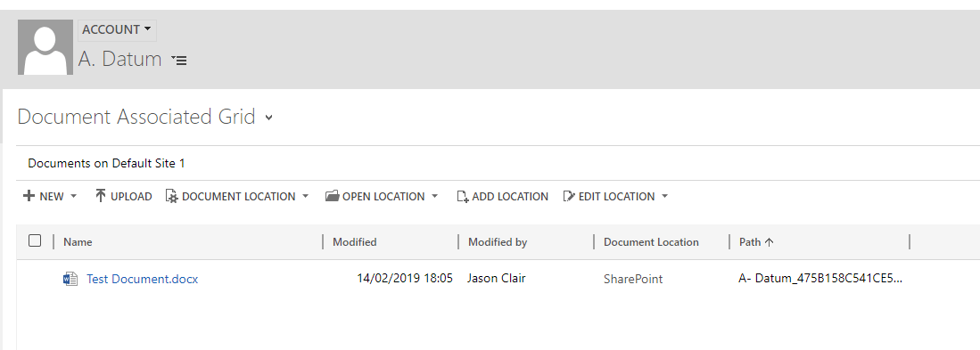This screenshot has height=350, width=980.
Task: Sort by the Path column header
Action: (756, 242)
